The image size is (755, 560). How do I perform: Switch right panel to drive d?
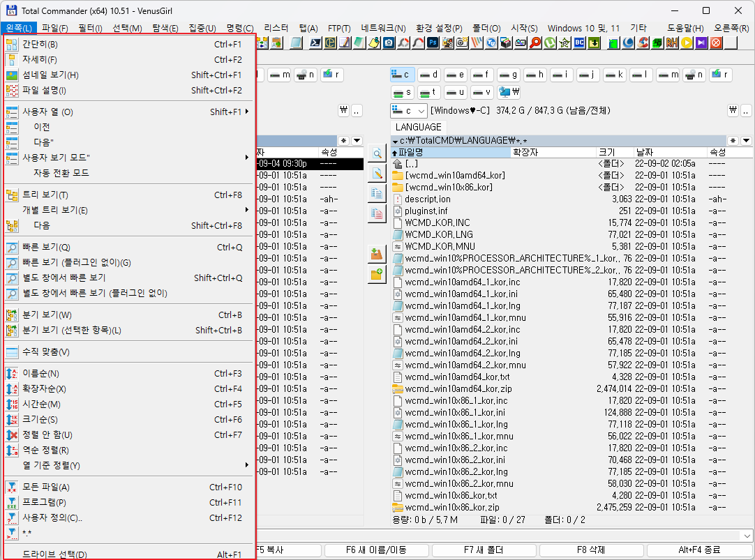[x=428, y=75]
